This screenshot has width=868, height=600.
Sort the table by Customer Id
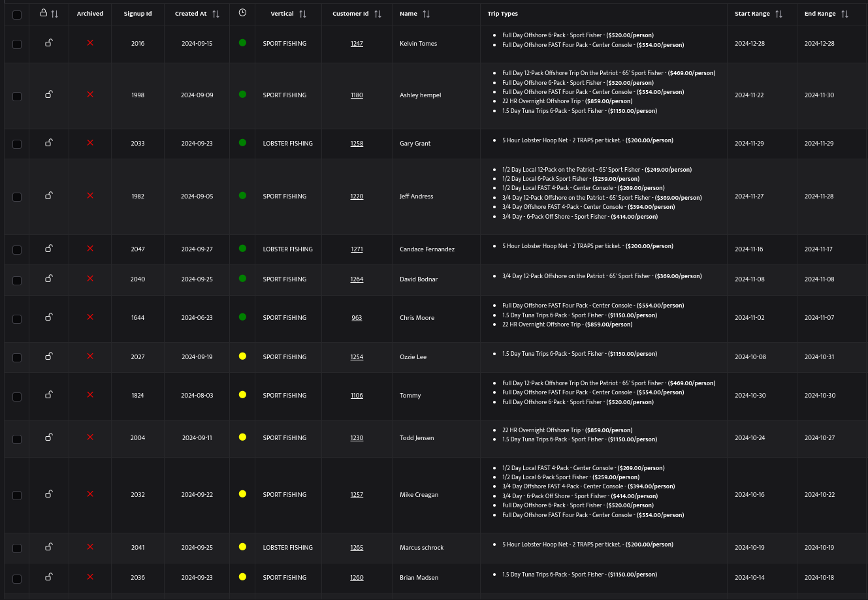click(x=378, y=14)
